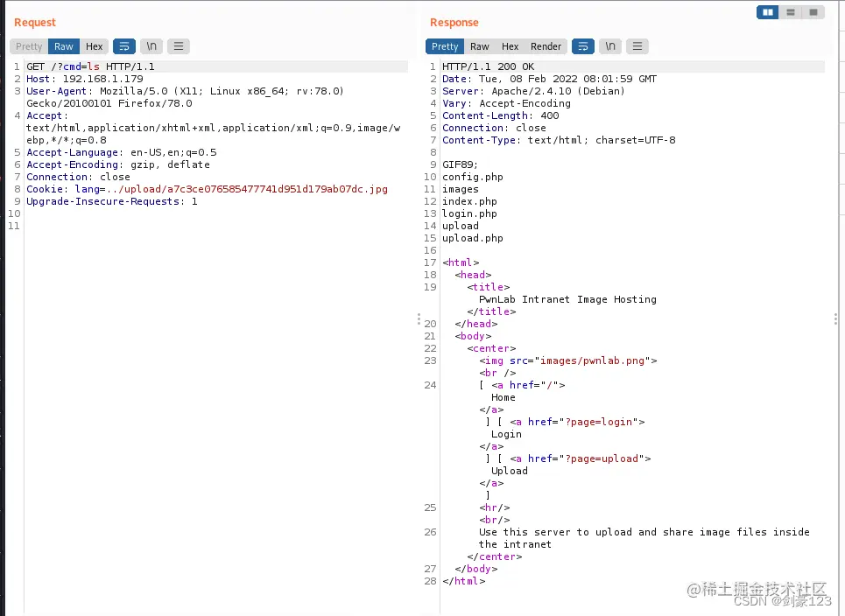Click config.php in the response body
Screen dimensions: 845x616
pyautogui.click(x=473, y=177)
